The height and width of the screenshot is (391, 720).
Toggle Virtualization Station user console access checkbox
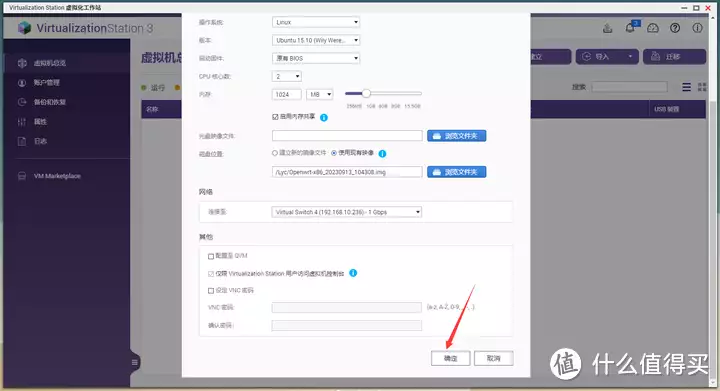tap(211, 274)
